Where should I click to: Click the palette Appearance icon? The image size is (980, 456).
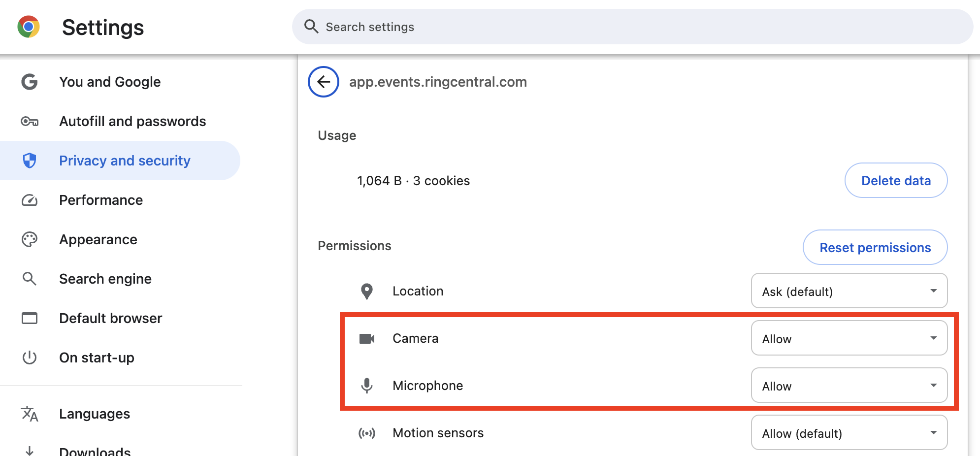(x=30, y=239)
